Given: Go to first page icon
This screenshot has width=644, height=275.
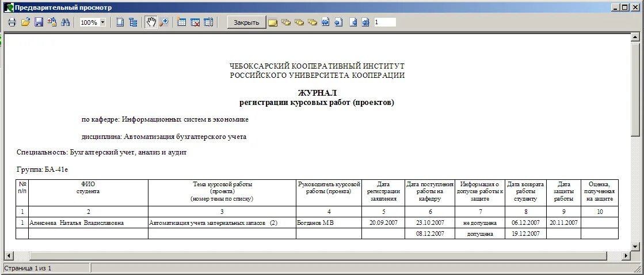Looking at the screenshot, I should click(326, 22).
